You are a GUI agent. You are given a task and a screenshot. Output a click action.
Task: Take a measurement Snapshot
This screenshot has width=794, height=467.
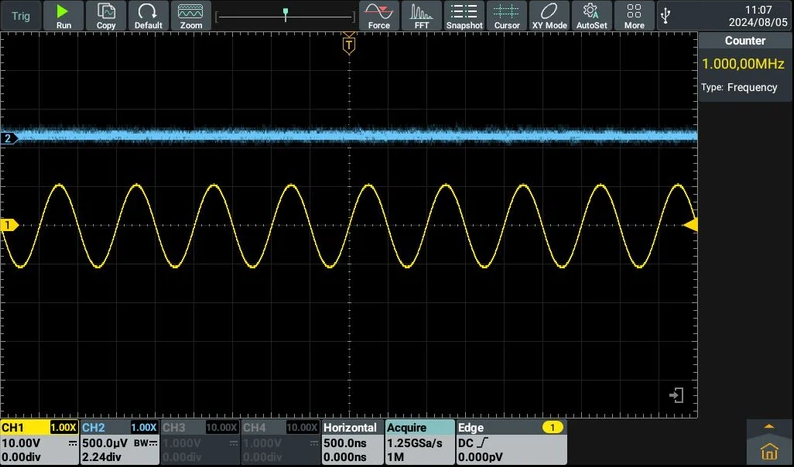point(464,15)
